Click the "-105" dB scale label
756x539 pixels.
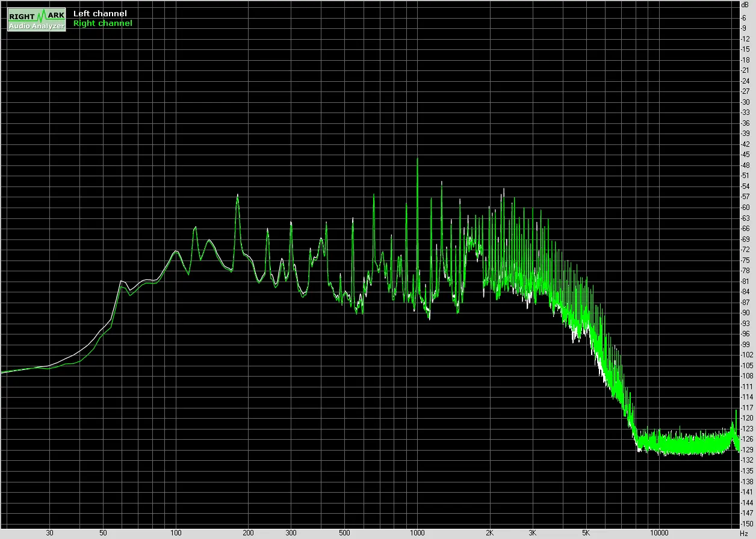(746, 365)
